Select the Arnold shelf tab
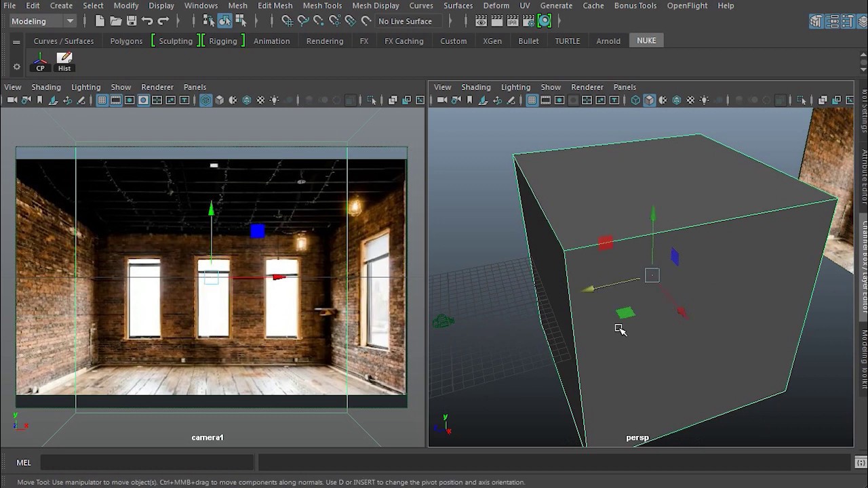Screen dimensions: 868x488 (608, 41)
